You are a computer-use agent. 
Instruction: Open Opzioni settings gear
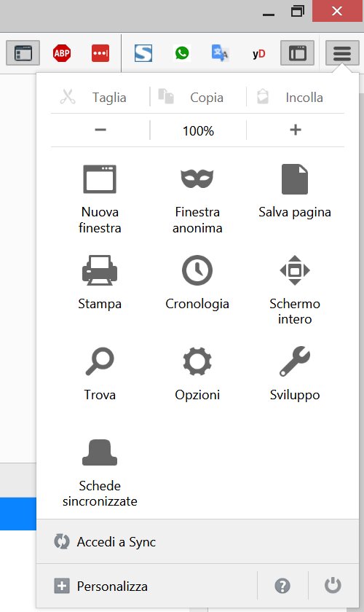(x=197, y=374)
